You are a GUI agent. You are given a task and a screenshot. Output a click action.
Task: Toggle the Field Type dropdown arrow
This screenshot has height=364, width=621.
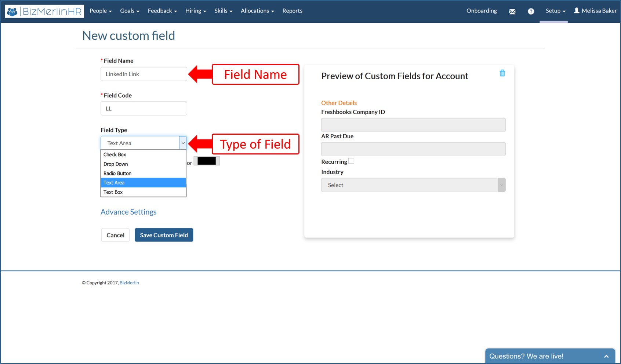tap(183, 143)
